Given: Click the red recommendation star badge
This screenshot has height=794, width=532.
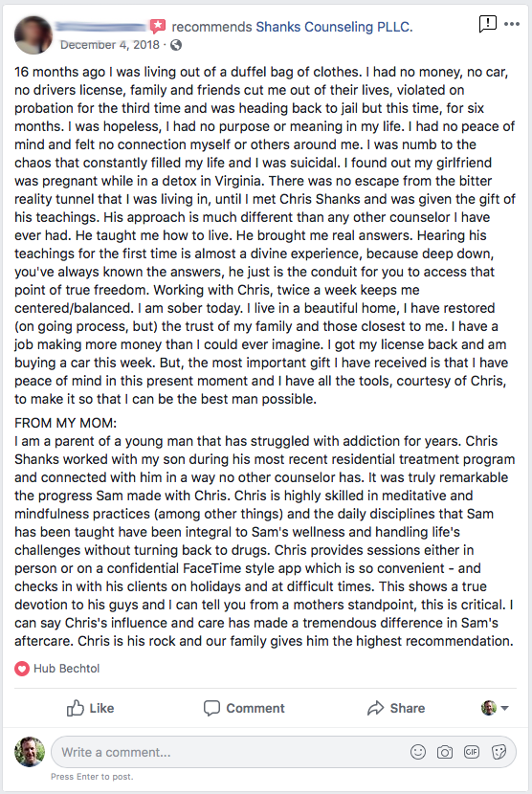Looking at the screenshot, I should [x=158, y=25].
